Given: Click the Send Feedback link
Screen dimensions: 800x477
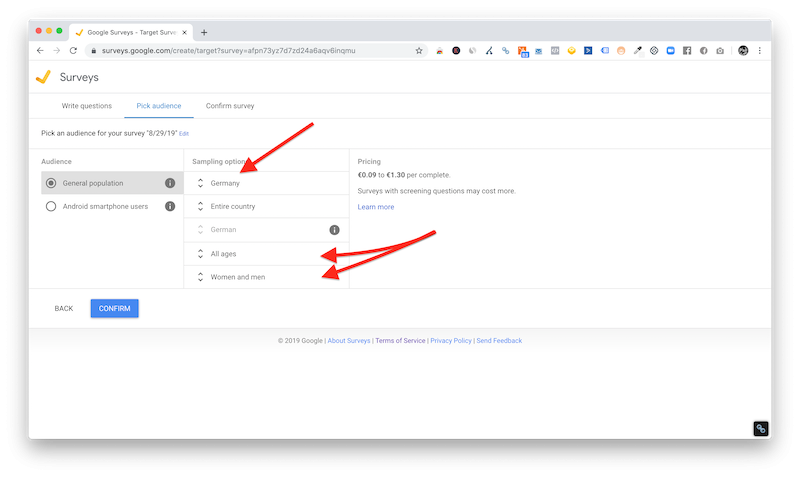Looking at the screenshot, I should (x=499, y=340).
